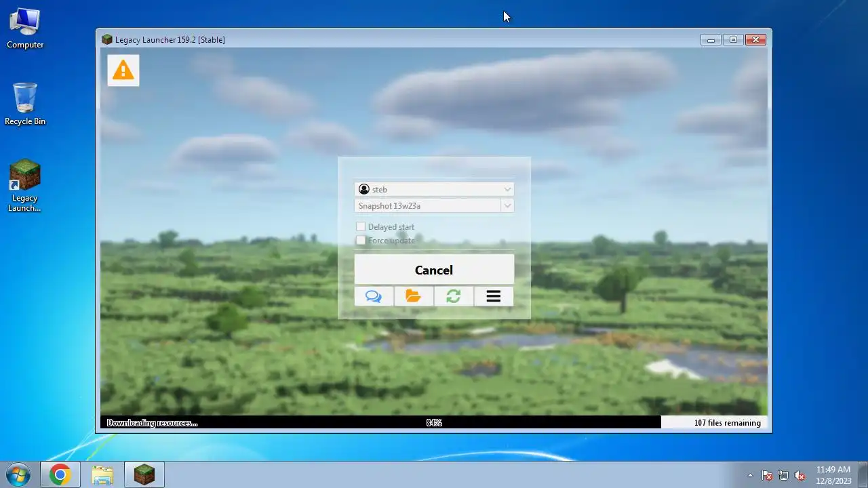Select the Computer desktop icon
Viewport: 868px width, 488px height.
(x=25, y=28)
